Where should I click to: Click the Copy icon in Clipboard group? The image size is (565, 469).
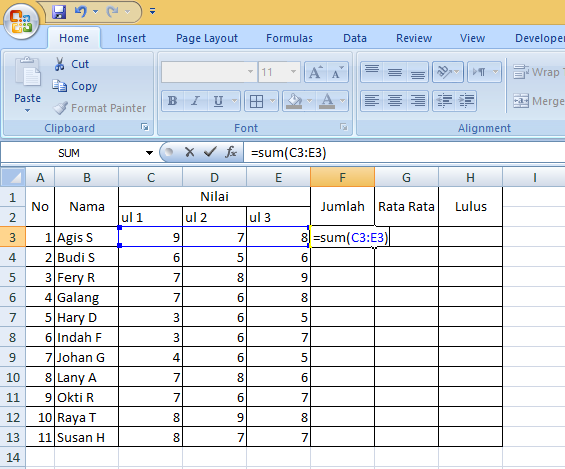[x=59, y=86]
